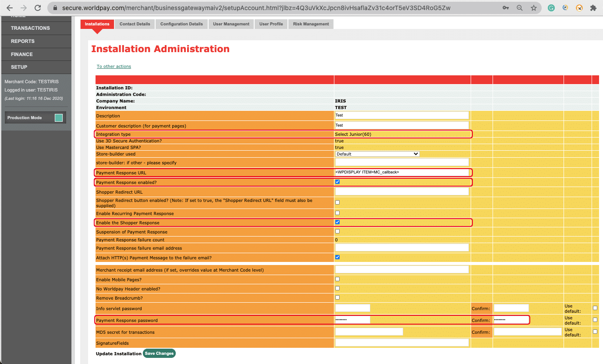The image size is (603, 364).
Task: Open the User Management tab
Action: tap(231, 24)
